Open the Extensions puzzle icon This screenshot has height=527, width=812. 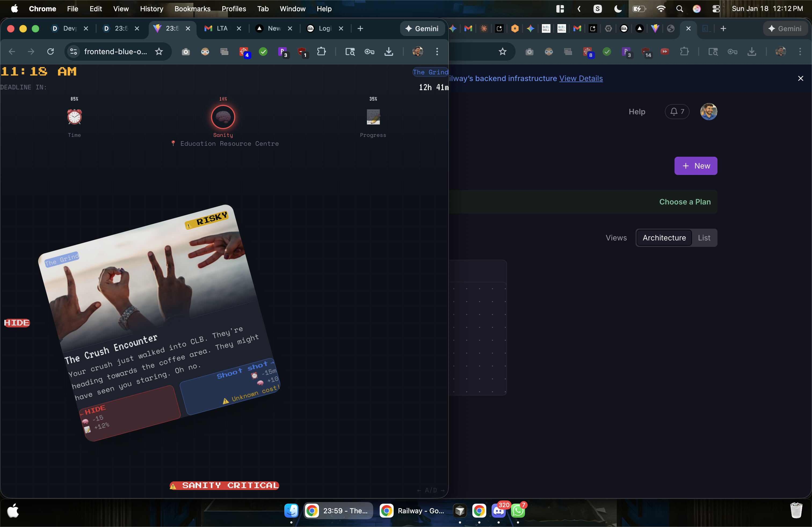point(321,52)
